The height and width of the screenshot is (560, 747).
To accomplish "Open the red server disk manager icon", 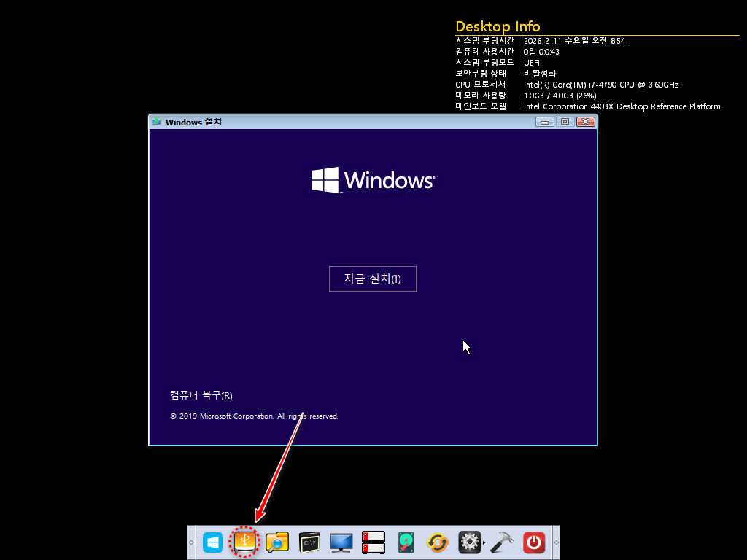I will tap(373, 542).
